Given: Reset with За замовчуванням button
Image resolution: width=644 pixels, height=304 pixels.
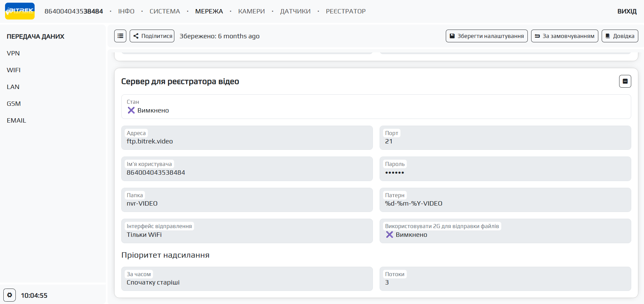Looking at the screenshot, I should [564, 36].
